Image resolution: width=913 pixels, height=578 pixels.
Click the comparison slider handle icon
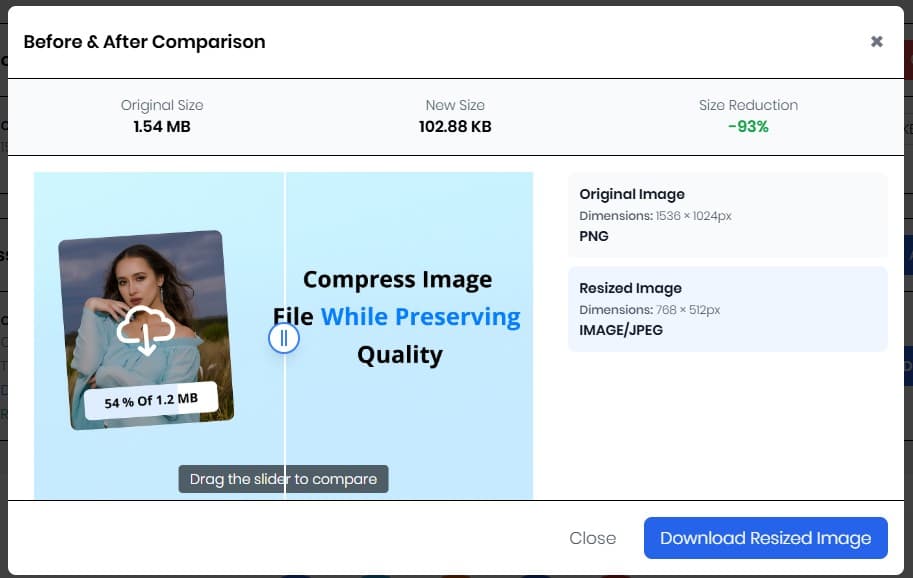284,337
